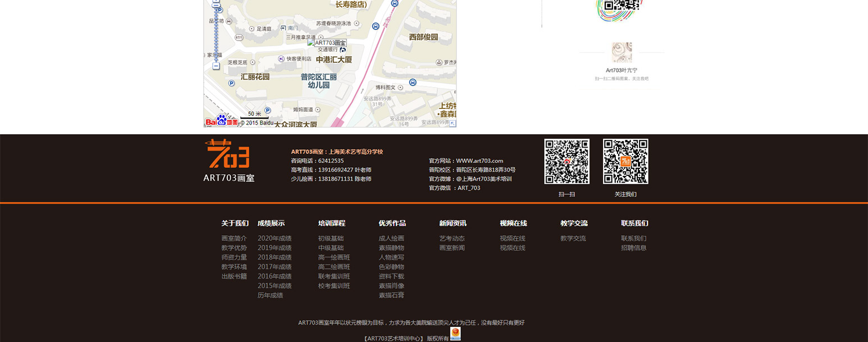Open the 培训课程 footer heading
The height and width of the screenshot is (342, 868).
click(332, 223)
